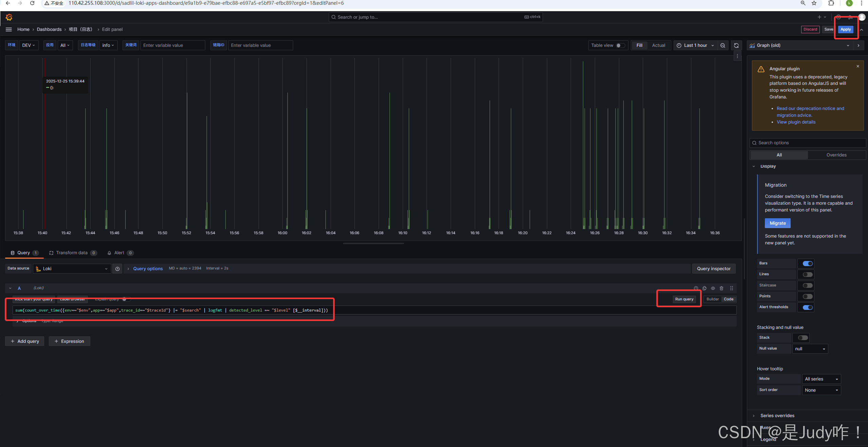Screen dimensions: 868x447
Task: Close the Angular plugin warning
Action: (x=858, y=67)
